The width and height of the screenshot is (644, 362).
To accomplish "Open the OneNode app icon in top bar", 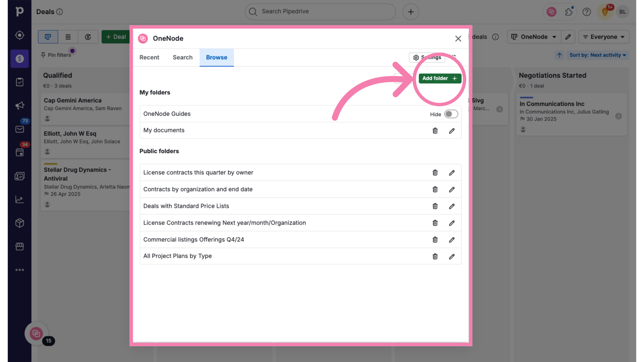I will (x=551, y=12).
